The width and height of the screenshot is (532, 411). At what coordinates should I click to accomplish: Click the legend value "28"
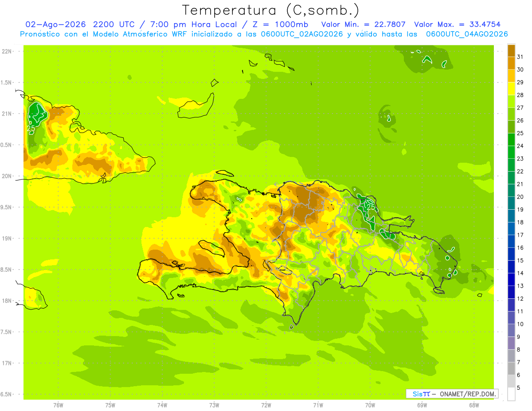point(520,95)
